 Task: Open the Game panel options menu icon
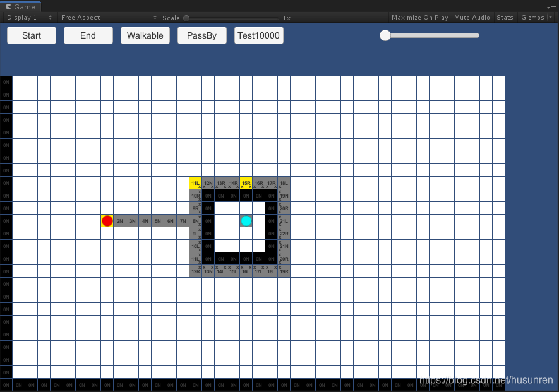point(551,8)
